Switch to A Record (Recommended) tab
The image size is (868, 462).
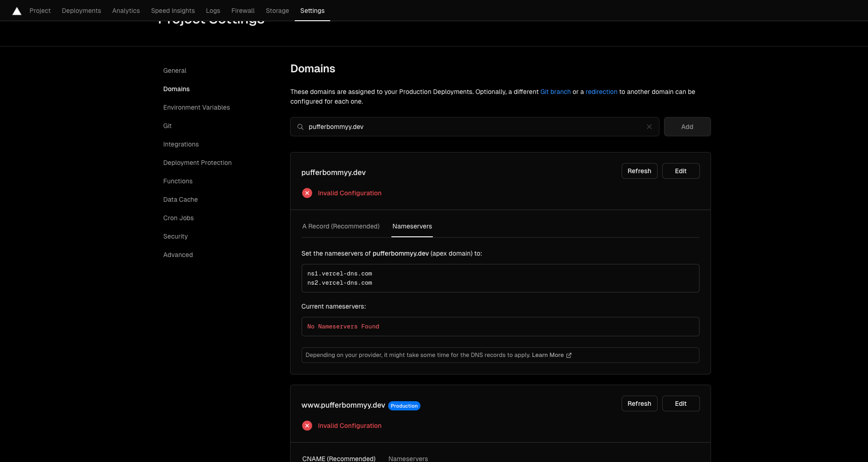(341, 226)
